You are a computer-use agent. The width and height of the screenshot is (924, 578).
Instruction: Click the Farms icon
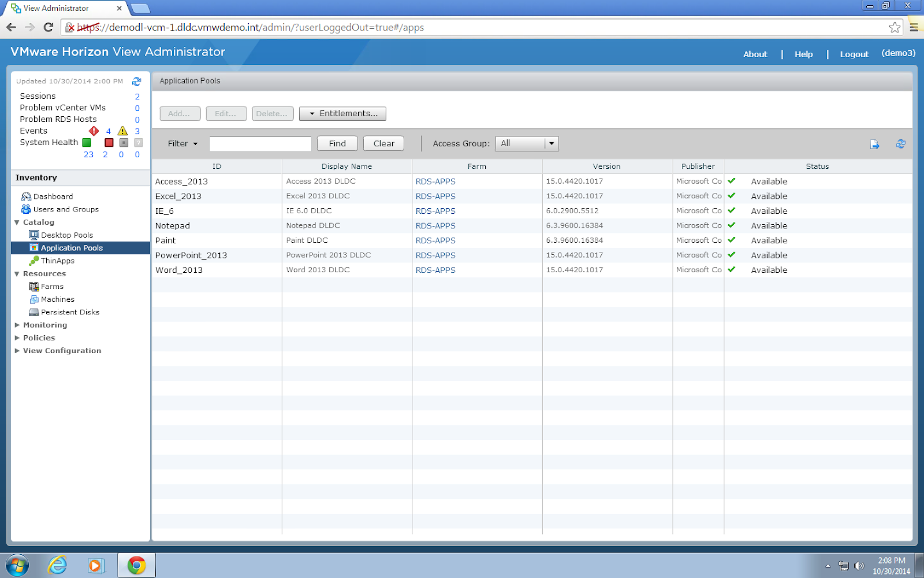coord(34,287)
